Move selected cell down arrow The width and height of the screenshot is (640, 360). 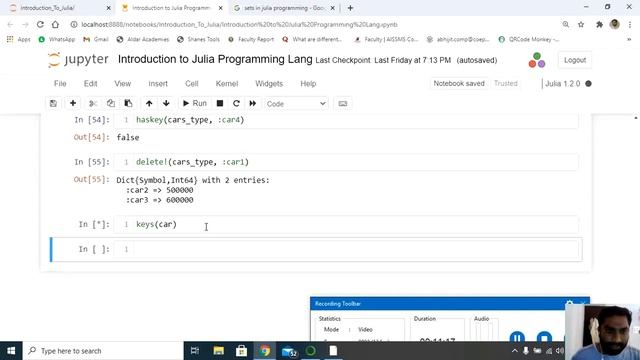(x=166, y=103)
